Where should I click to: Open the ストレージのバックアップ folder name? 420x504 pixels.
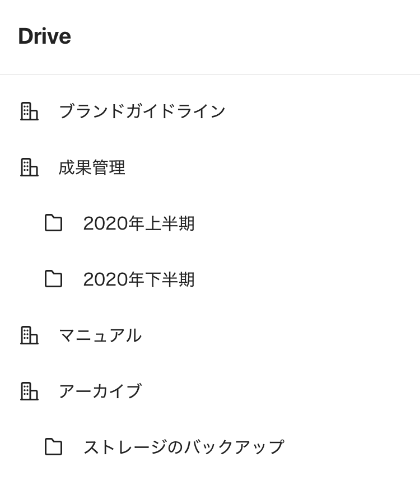click(x=184, y=447)
